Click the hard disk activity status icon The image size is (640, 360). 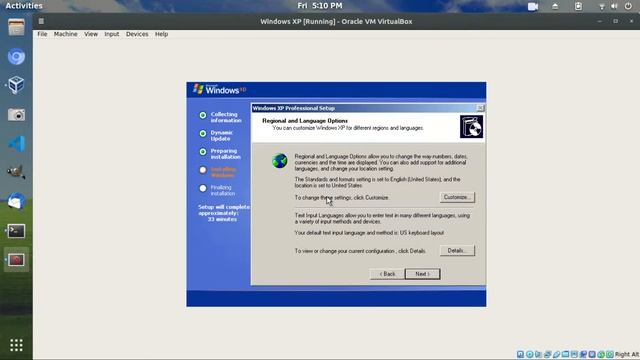[x=520, y=354]
